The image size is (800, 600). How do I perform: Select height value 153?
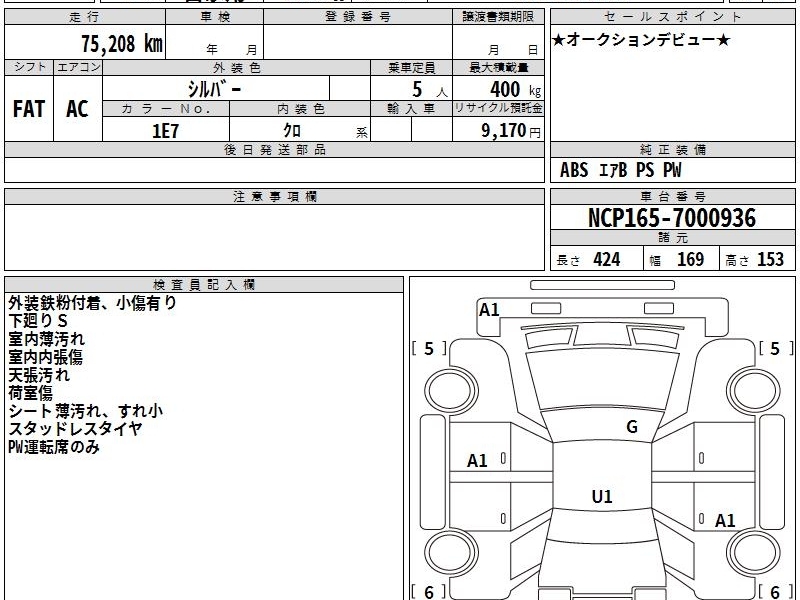[x=770, y=260]
